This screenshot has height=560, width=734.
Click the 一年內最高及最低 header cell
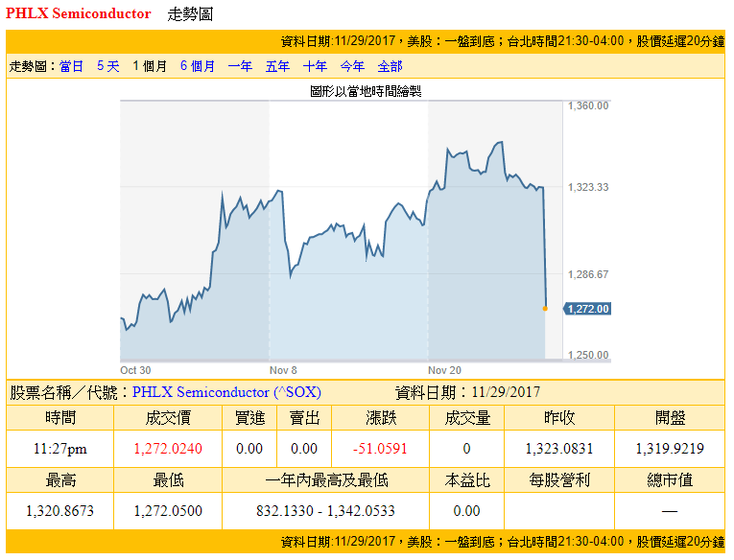pos(326,480)
